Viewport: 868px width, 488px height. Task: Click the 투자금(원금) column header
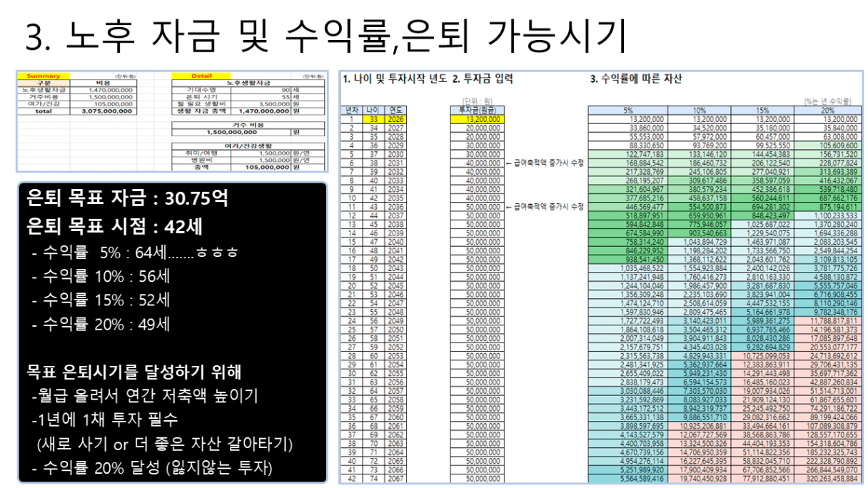pos(477,111)
